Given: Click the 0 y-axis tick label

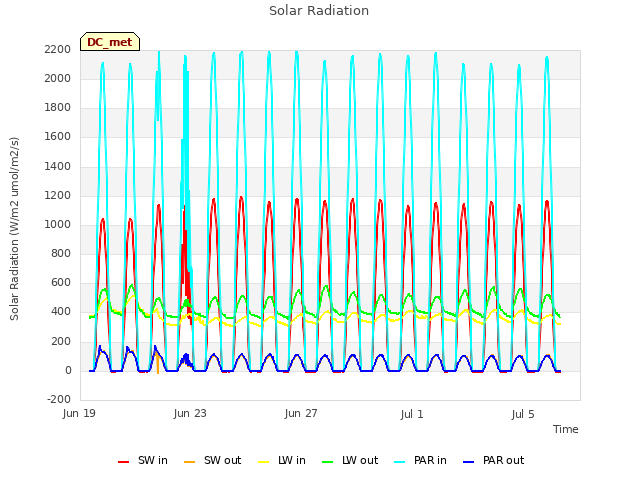Looking at the screenshot, I should coord(68,371).
